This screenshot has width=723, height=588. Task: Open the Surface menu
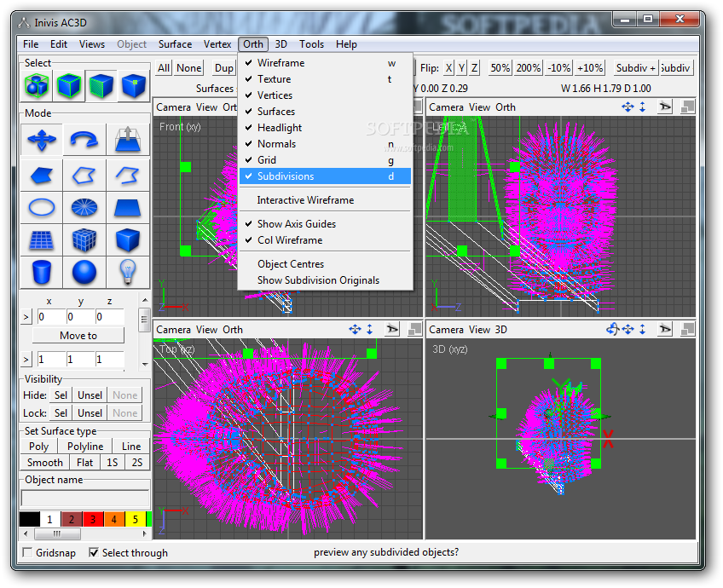[176, 44]
